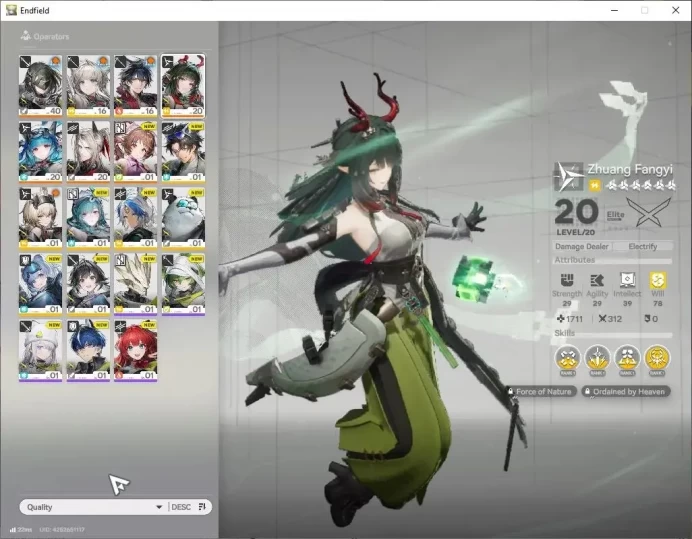
Task: Select the white-haired operator with red horn
Action: point(88,152)
